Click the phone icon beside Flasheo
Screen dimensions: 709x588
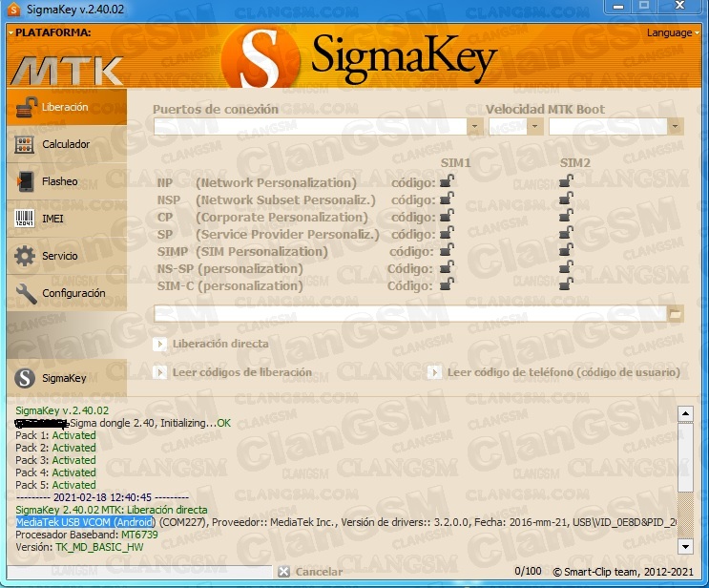coord(26,181)
